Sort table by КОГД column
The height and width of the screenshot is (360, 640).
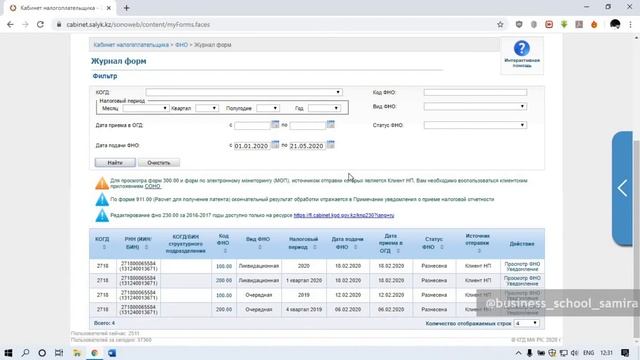[x=104, y=247]
